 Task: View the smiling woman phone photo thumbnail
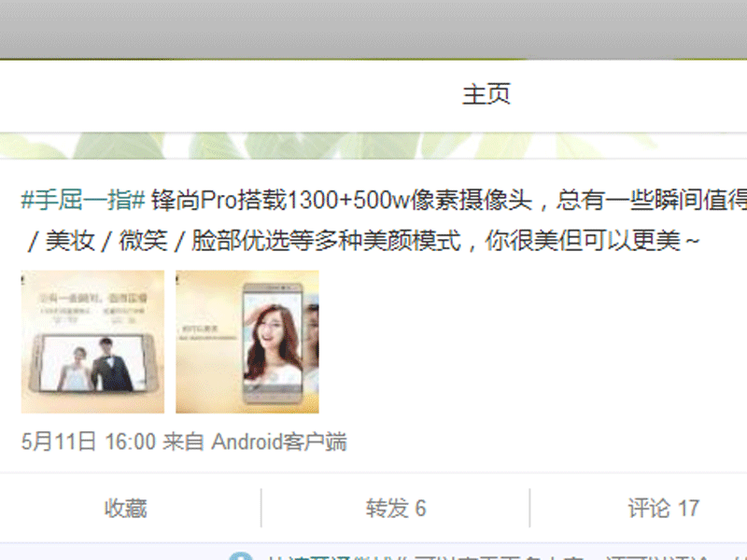(x=247, y=342)
